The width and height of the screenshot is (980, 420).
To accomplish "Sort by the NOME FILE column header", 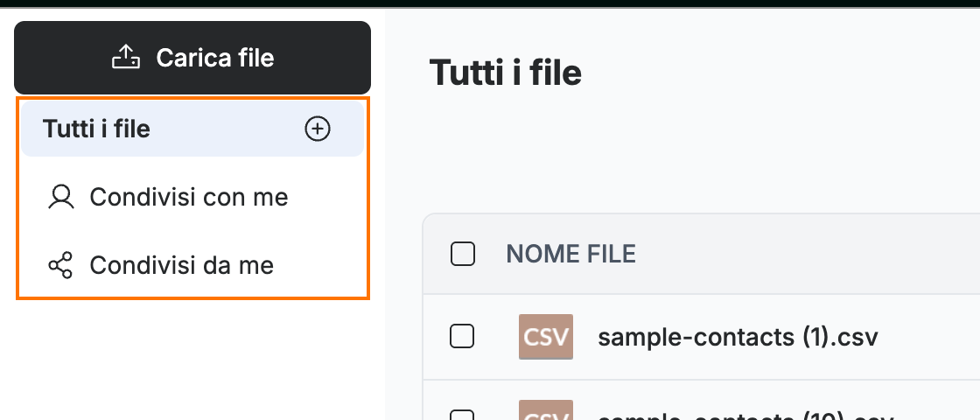I will [x=570, y=254].
